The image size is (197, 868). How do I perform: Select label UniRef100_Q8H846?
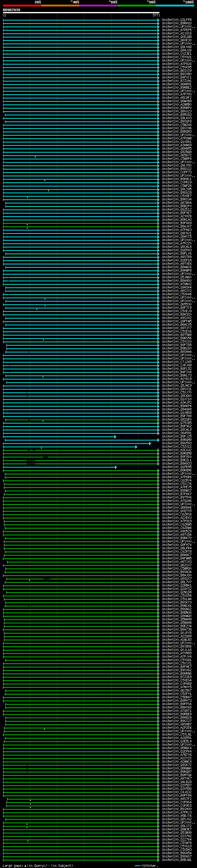tap(177, 507)
